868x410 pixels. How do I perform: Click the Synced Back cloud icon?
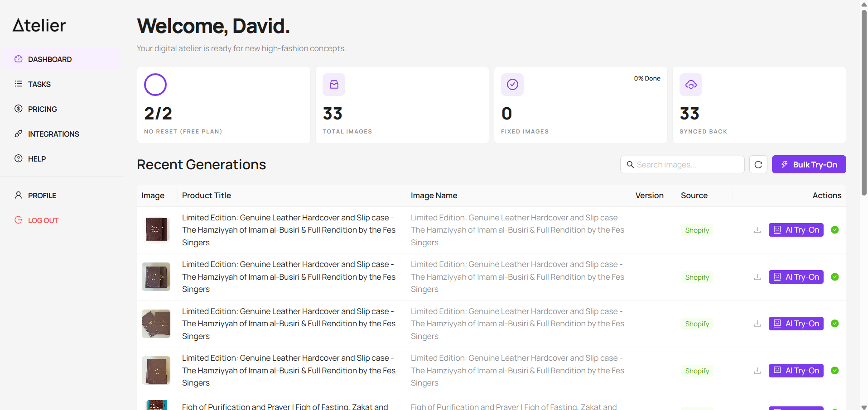click(x=691, y=85)
